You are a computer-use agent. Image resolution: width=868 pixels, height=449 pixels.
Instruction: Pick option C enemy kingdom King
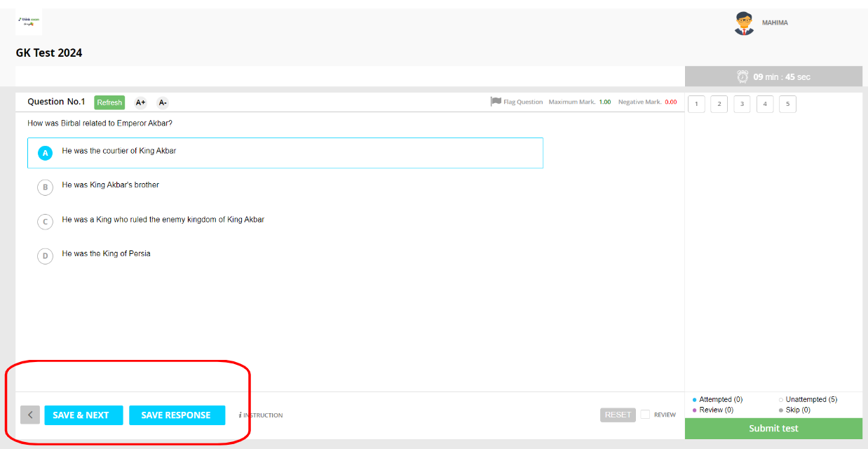[45, 222]
